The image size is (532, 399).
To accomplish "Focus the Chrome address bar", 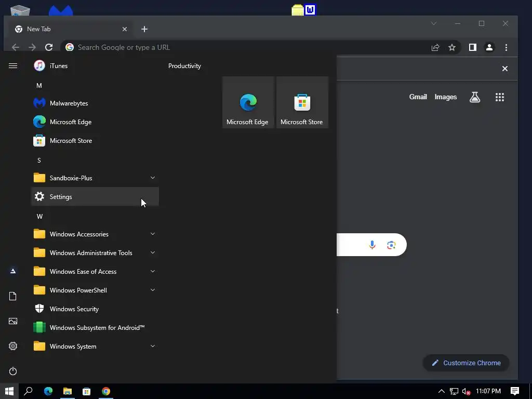I will tap(244, 47).
